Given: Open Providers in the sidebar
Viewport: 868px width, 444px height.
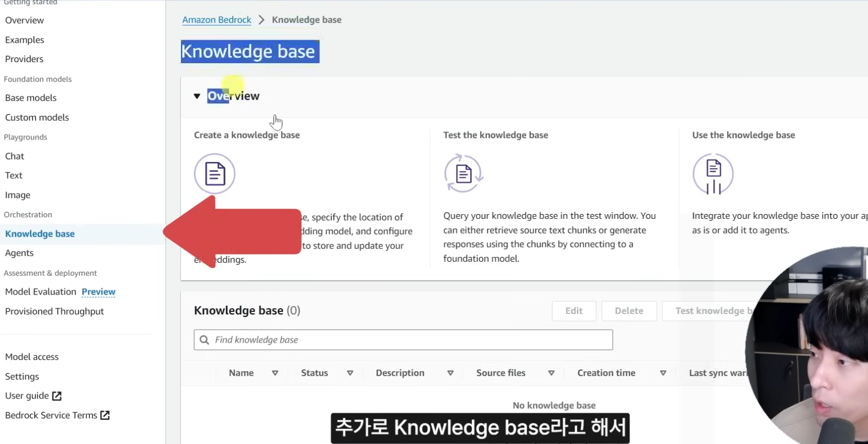Looking at the screenshot, I should coord(24,59).
